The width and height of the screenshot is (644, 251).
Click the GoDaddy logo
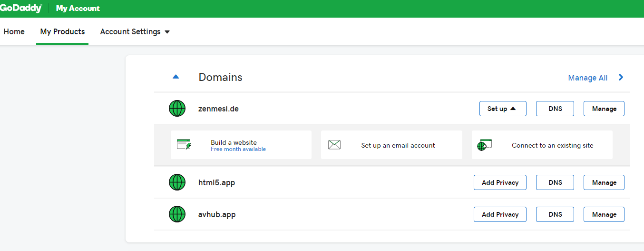[x=21, y=9]
